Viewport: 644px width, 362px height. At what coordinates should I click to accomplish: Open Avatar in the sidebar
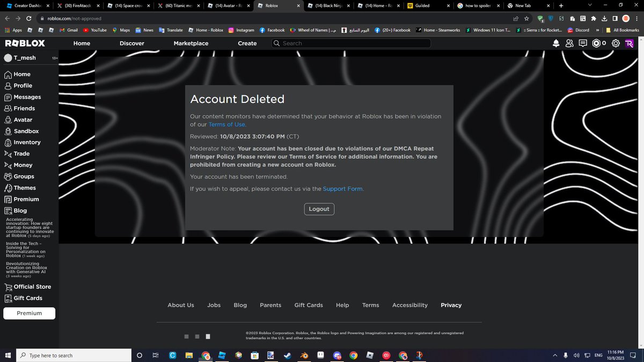tap(18, 120)
